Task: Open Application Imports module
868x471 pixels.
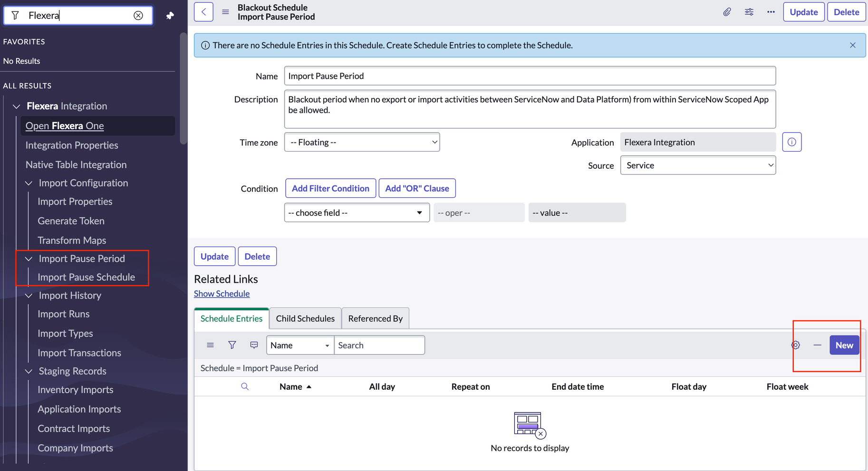Action: pos(79,409)
